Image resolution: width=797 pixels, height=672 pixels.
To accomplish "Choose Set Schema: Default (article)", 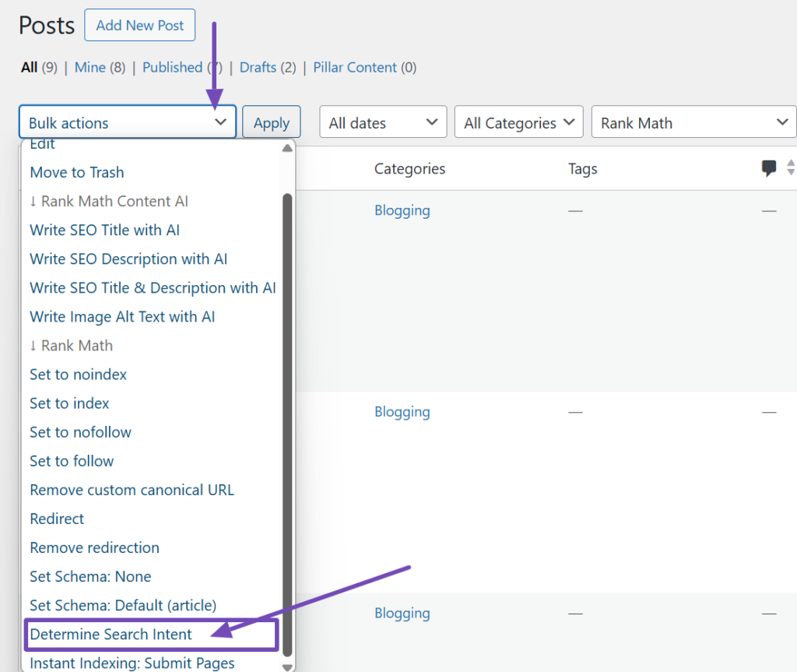I will [123, 605].
